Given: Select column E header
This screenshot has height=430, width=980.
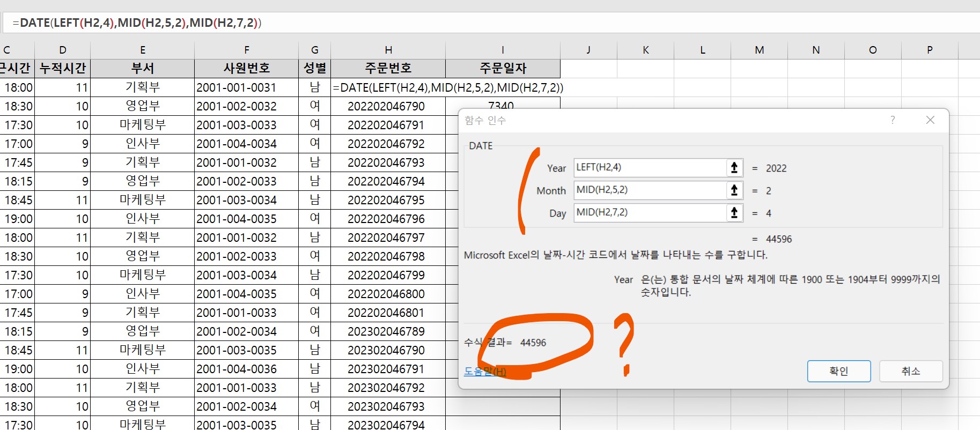Looking at the screenshot, I should coord(143,50).
